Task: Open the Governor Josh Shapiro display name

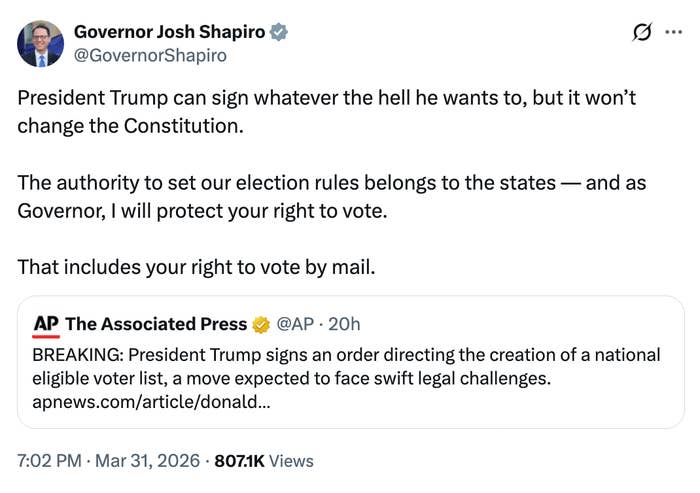Action: (169, 32)
